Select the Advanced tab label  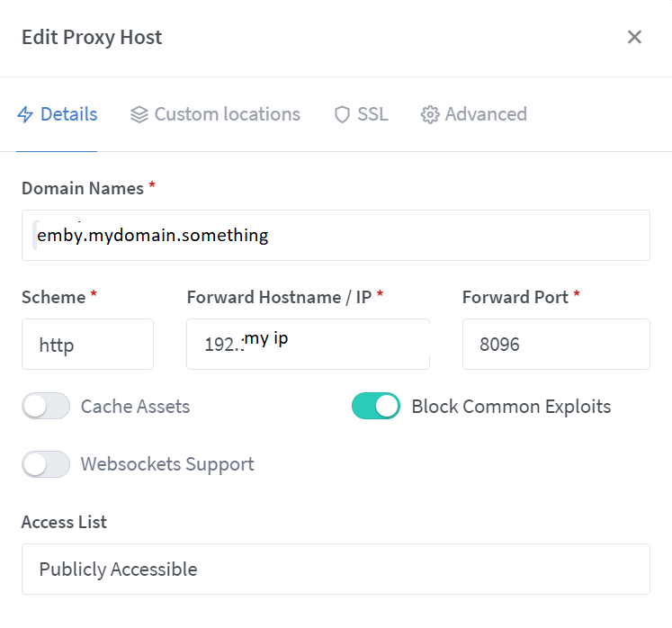(x=486, y=115)
